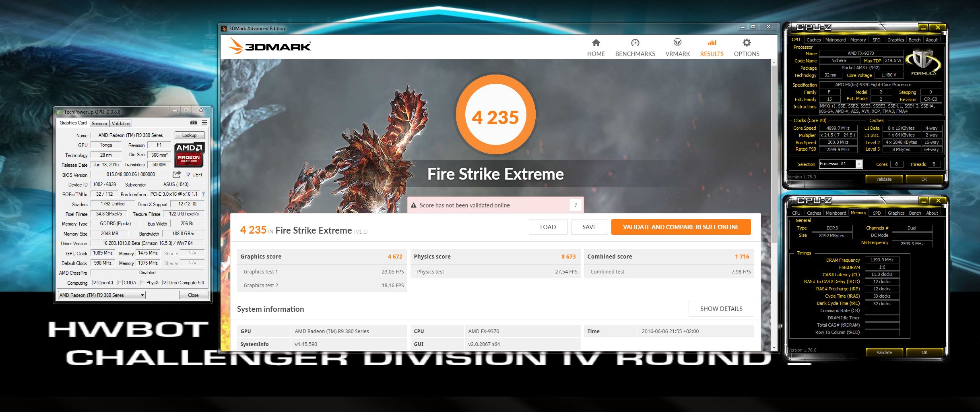The width and height of the screenshot is (980, 412).
Task: Open Graphics tab in bottom CPU-Z window
Action: tap(896, 213)
